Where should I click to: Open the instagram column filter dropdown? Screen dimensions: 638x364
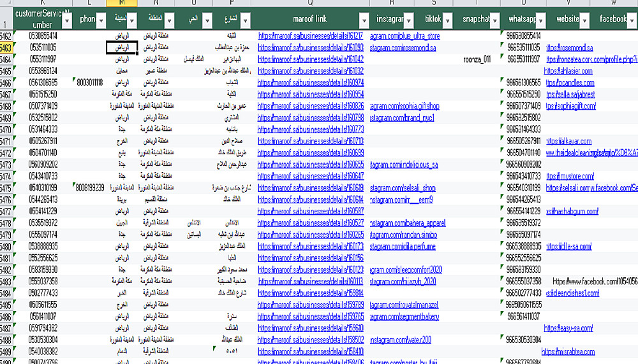coord(408,20)
